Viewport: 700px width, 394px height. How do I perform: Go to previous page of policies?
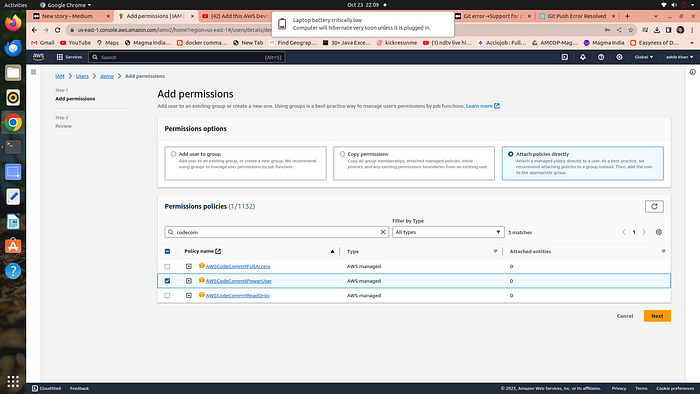coord(624,232)
